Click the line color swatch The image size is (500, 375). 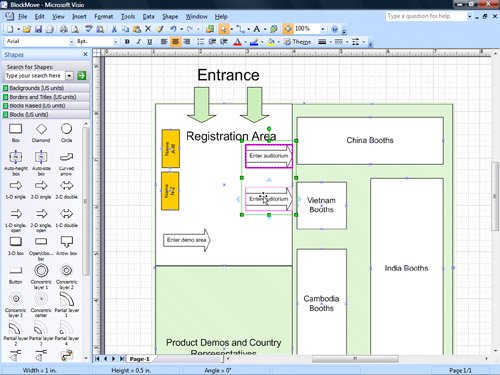(x=254, y=42)
